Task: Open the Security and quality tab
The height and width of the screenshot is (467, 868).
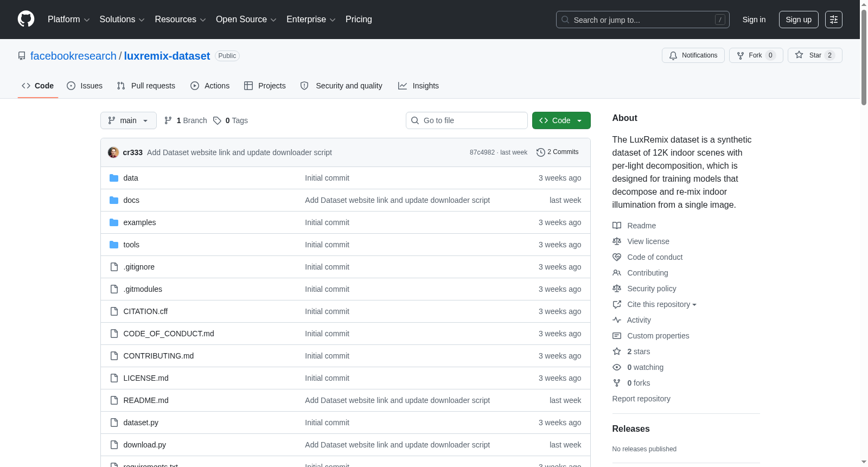Action: [341, 86]
